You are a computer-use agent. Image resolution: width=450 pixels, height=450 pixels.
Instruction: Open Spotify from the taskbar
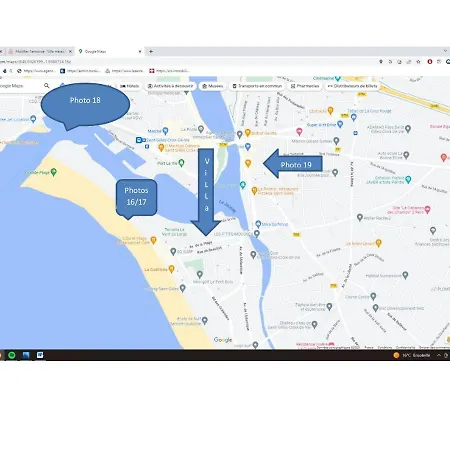pyautogui.click(x=12, y=355)
